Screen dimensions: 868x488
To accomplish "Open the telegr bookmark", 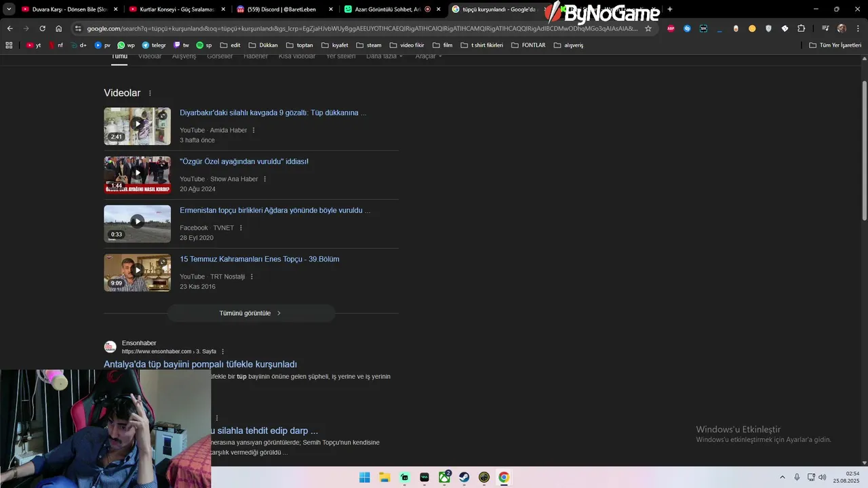I will [154, 45].
